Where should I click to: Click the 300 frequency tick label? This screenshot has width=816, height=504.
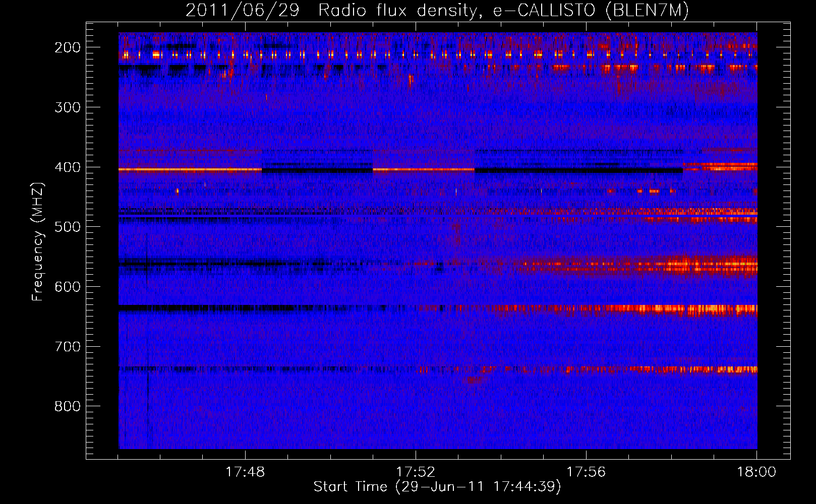[68, 107]
